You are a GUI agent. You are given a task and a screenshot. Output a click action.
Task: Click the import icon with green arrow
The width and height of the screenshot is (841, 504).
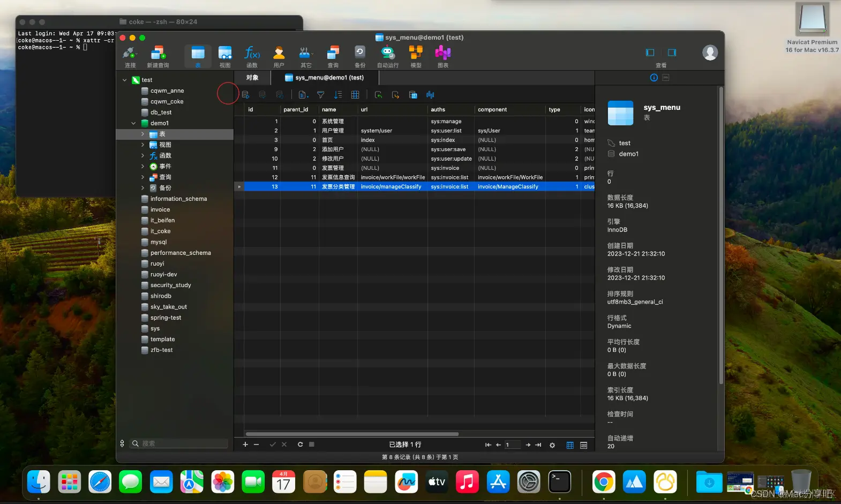[378, 95]
